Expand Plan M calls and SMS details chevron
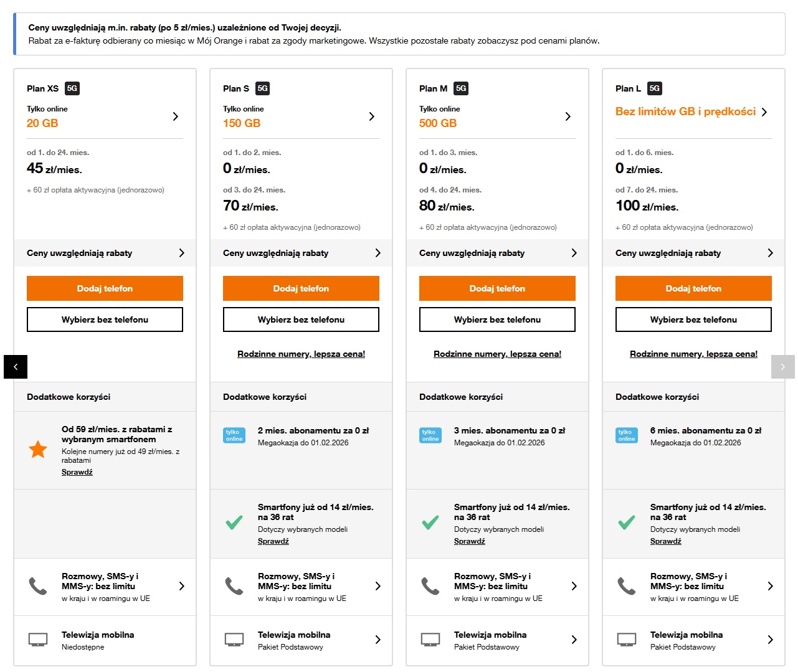The height and width of the screenshot is (672, 798). coord(574,586)
